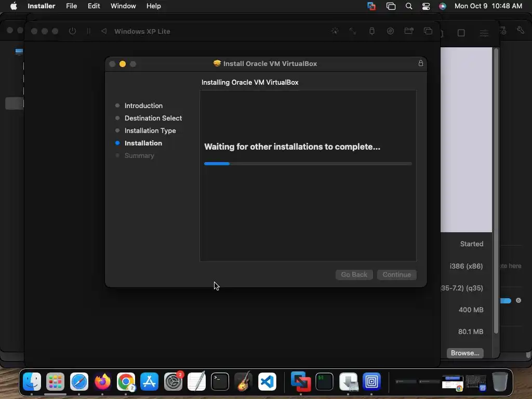The height and width of the screenshot is (399, 532).
Task: Open Trash from the Dock
Action: pos(500,382)
